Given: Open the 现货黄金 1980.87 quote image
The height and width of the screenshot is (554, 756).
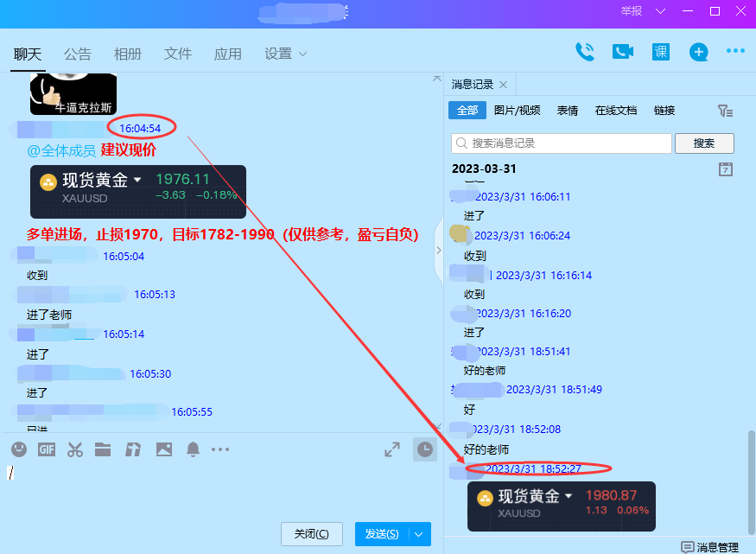Looking at the screenshot, I should [x=562, y=506].
